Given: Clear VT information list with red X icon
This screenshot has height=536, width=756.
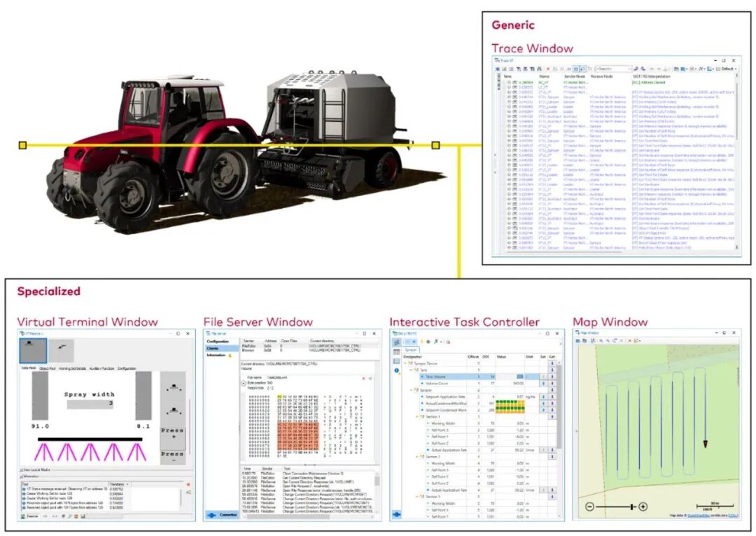Looking at the screenshot, I should click(x=188, y=484).
